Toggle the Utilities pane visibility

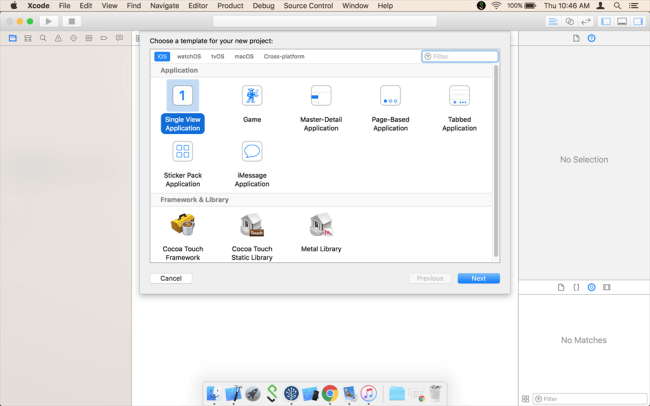[638, 21]
